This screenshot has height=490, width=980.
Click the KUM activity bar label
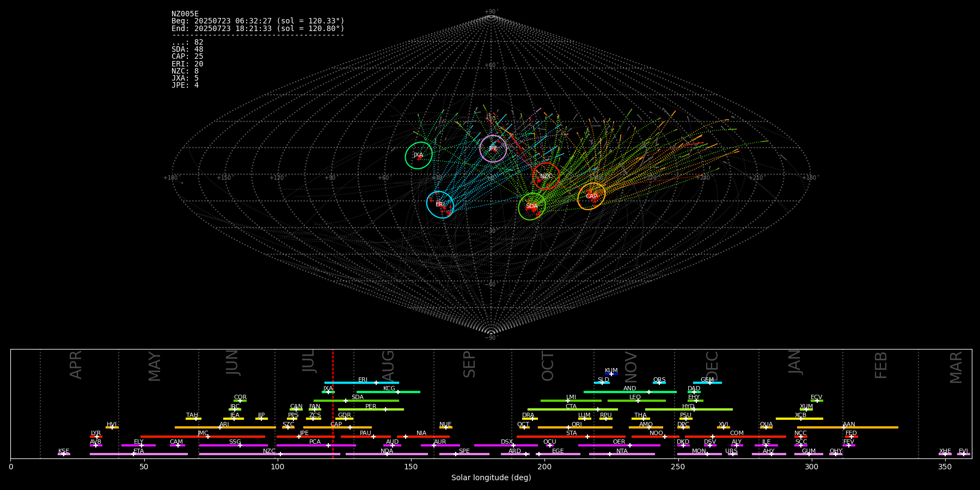tap(611, 371)
